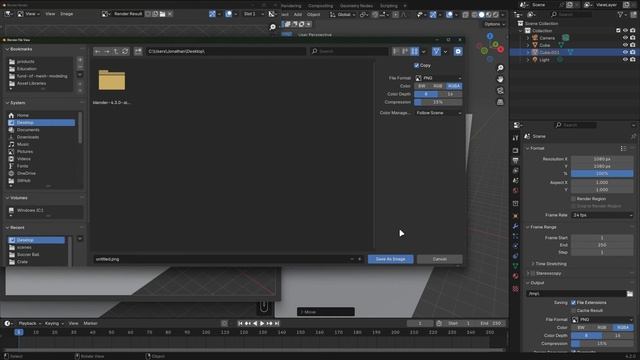Image resolution: width=640 pixels, height=360 pixels.
Task: Open File Format PNG dropdown in save dialog
Action: [438, 78]
